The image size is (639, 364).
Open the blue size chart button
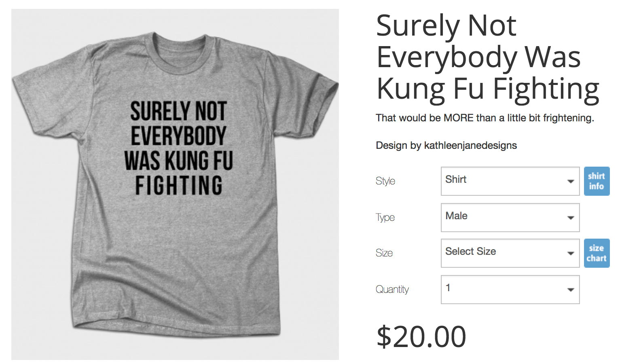point(597,253)
